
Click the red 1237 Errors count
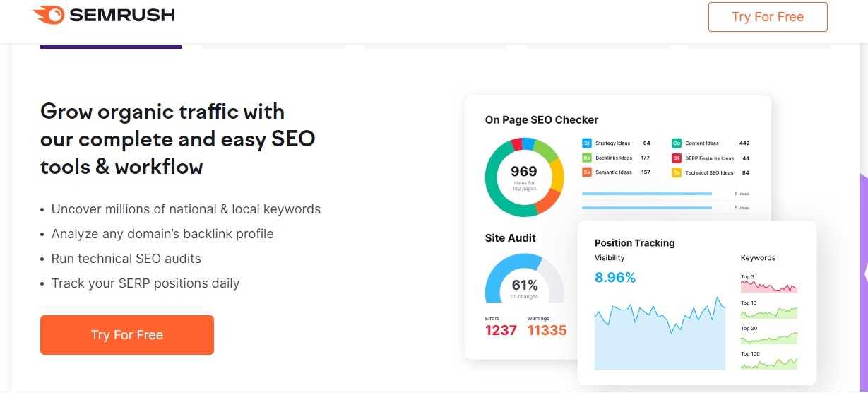[501, 330]
